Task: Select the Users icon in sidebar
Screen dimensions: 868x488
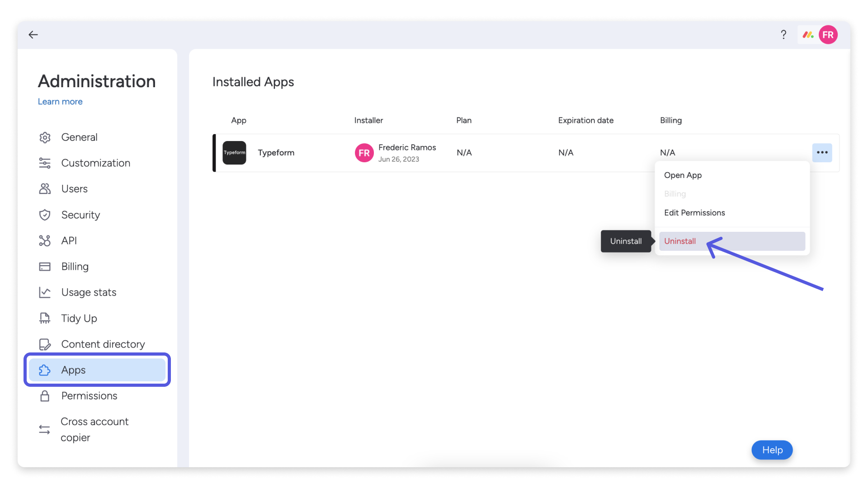Action: tap(45, 189)
